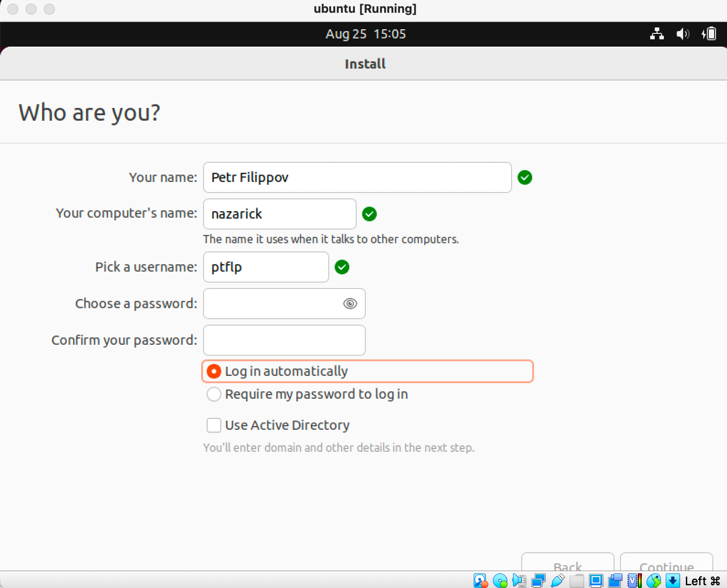
Task: Toggle password visibility eye icon
Action: (x=350, y=304)
